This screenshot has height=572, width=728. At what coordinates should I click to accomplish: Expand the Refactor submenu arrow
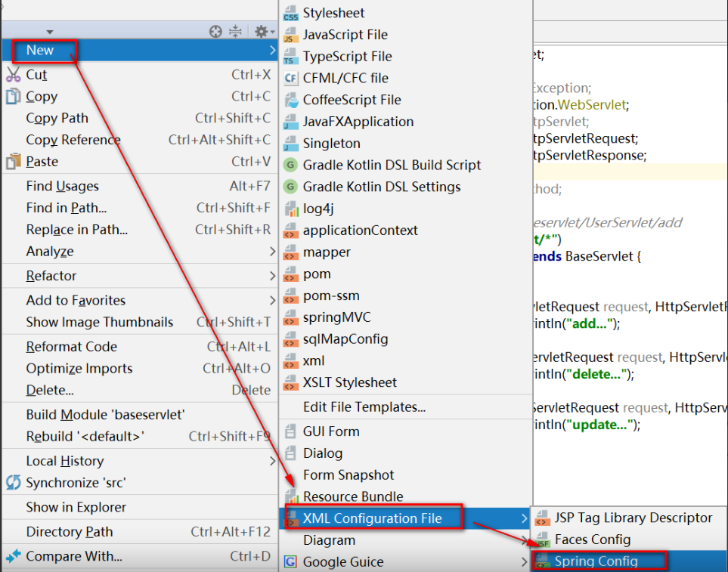tap(272, 276)
